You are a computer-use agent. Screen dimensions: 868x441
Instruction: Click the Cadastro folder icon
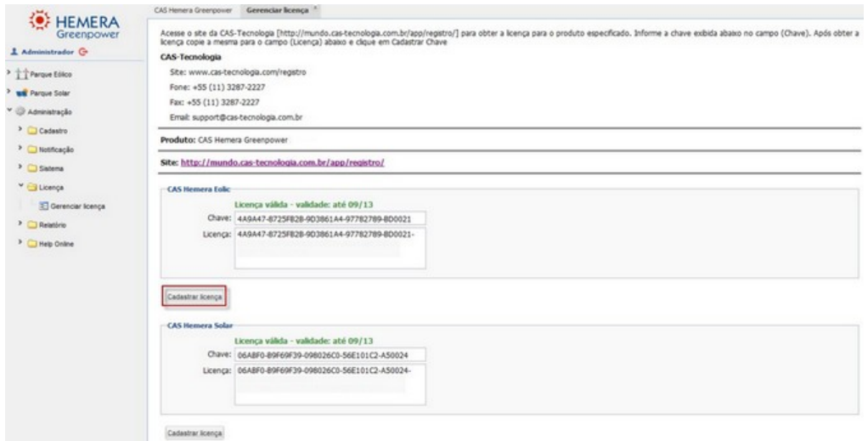[x=31, y=131]
